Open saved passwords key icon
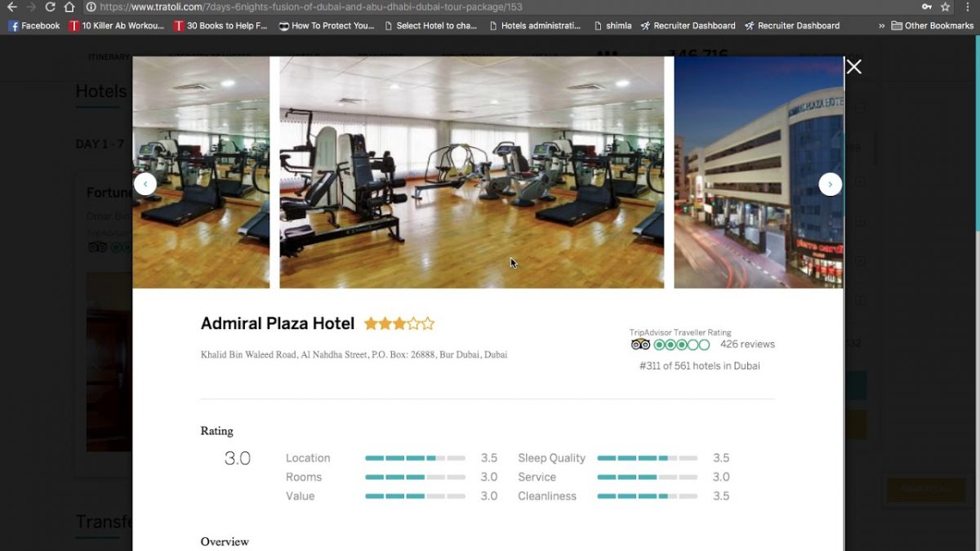The width and height of the screenshot is (980, 551). point(926,7)
